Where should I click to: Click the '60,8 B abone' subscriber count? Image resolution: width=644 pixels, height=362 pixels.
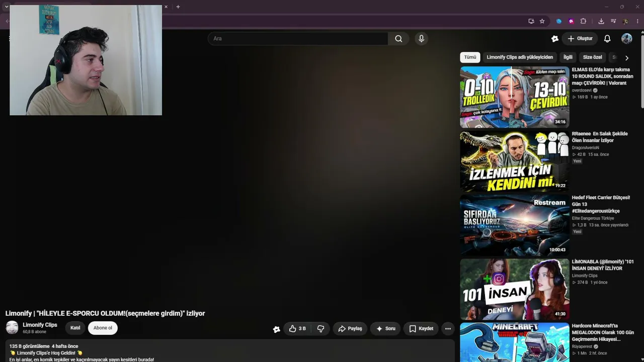coord(34,332)
